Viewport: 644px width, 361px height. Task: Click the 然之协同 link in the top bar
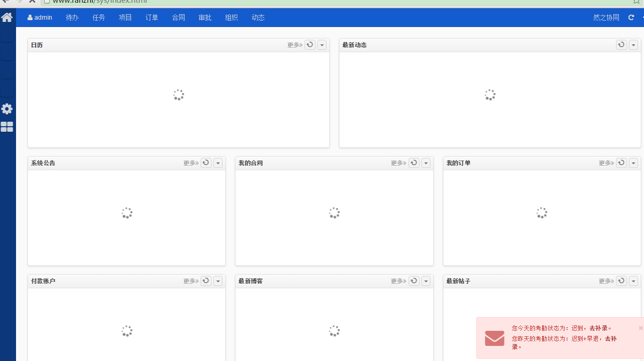click(x=606, y=17)
